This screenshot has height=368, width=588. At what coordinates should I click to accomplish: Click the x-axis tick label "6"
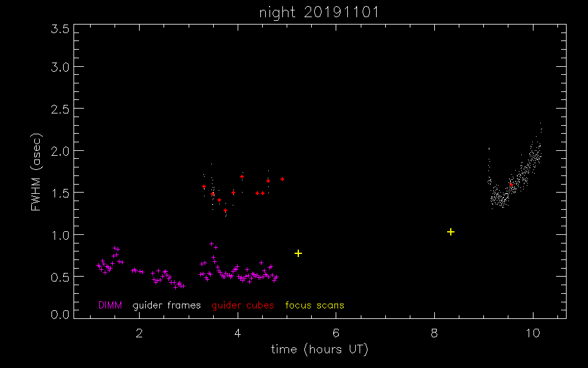(x=336, y=332)
